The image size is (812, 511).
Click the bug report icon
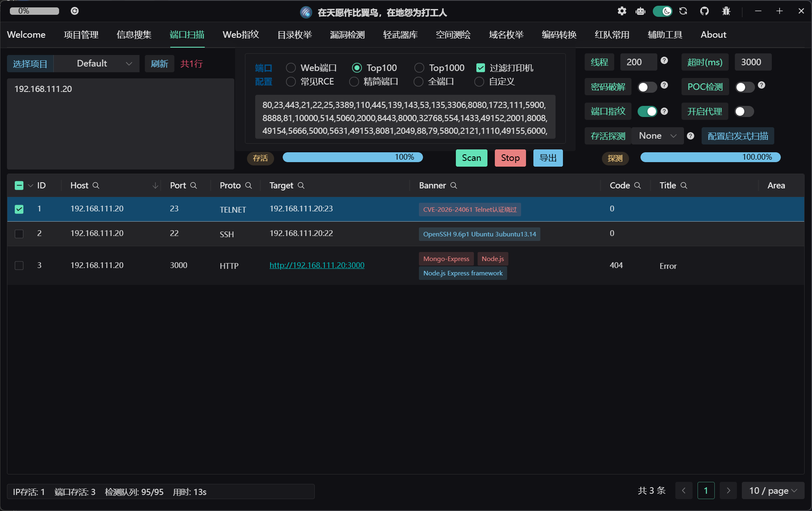click(726, 11)
